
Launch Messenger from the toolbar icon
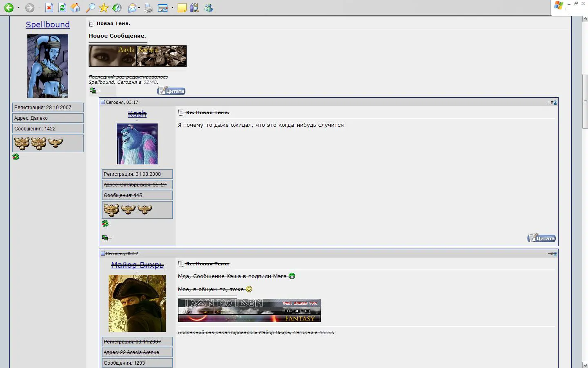[208, 8]
